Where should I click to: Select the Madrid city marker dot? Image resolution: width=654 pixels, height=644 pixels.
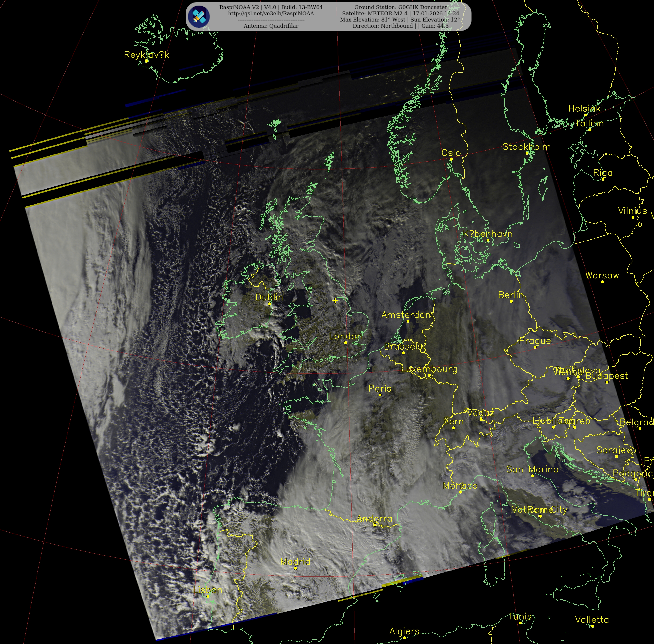point(295,568)
